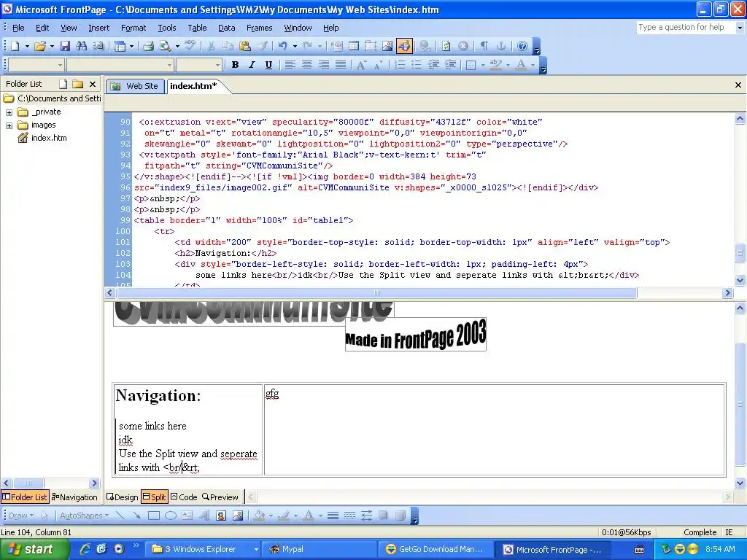Select the Arrow drawing tool
Viewport: 747px width, 560px height.
point(136,516)
